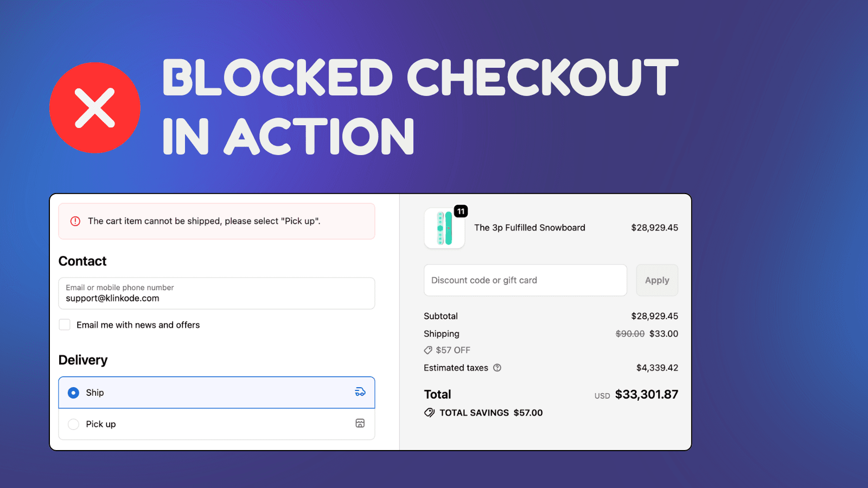This screenshot has height=488, width=868.
Task: Click the store icon on Pick up option
Action: click(x=360, y=423)
